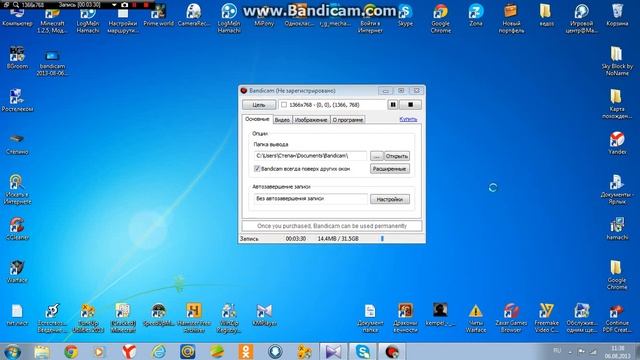
Task: Open Internet Explorer from the taskbar
Action: (x=158, y=351)
